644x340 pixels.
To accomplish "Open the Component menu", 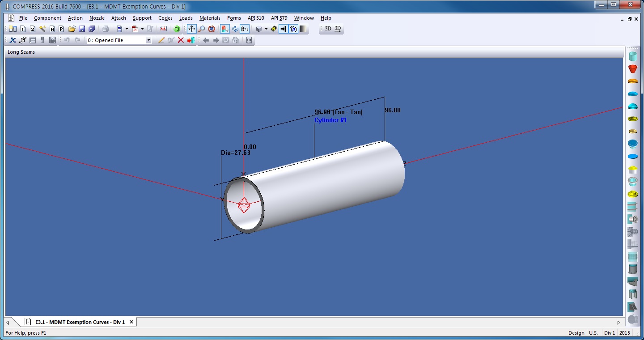I will 47,18.
